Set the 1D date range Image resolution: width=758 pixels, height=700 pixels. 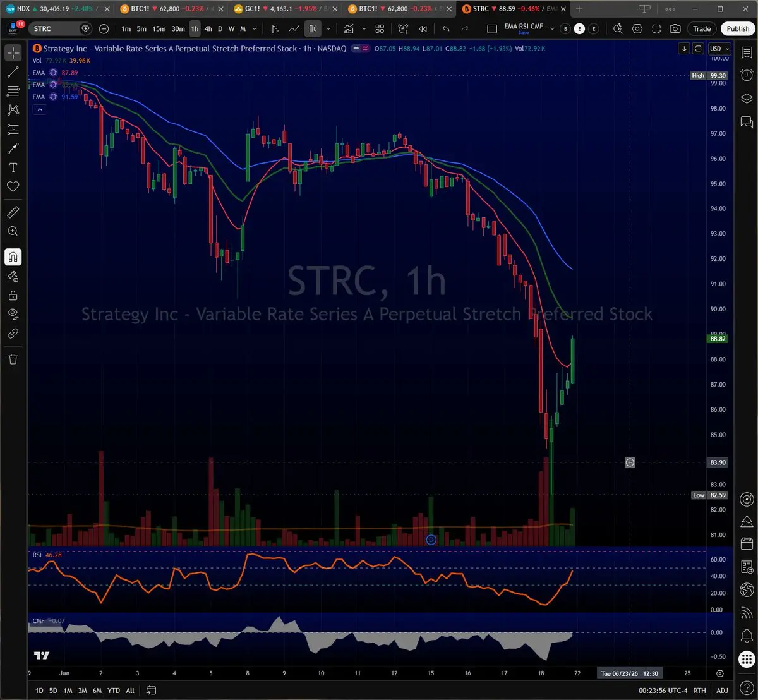[x=39, y=691]
